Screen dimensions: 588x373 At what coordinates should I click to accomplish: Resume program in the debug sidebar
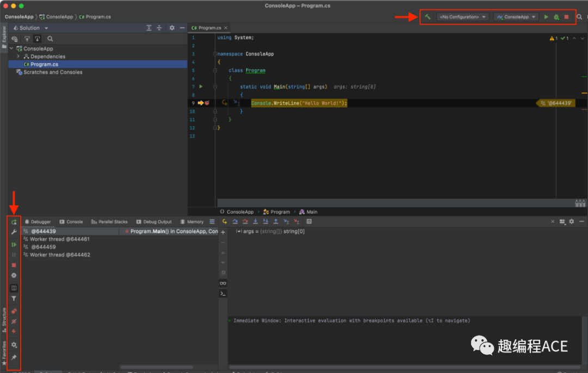tap(14, 245)
